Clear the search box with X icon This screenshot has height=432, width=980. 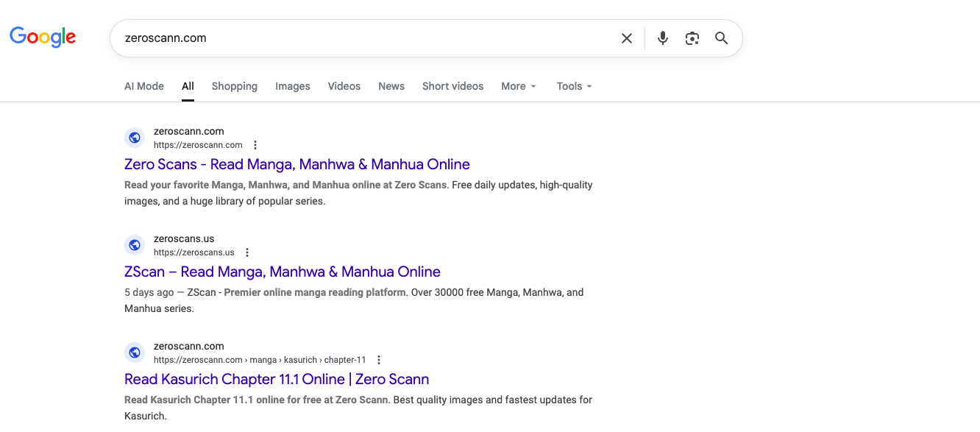pos(626,38)
